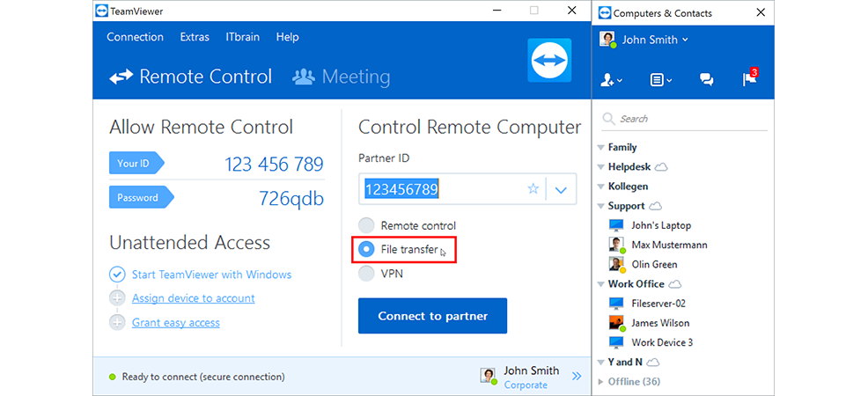The width and height of the screenshot is (868, 396).
Task: Click the add contact icon
Action: click(x=611, y=80)
